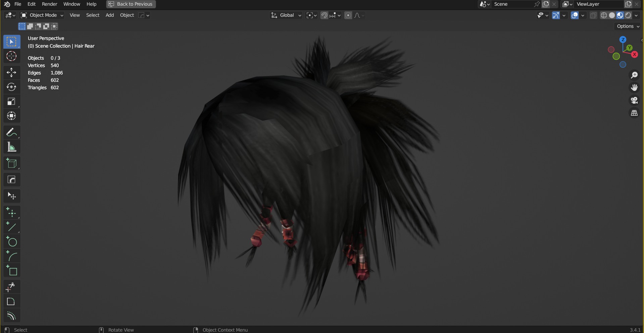Activate the Transform tool
Viewport: 644px width, 333px height.
12,116
